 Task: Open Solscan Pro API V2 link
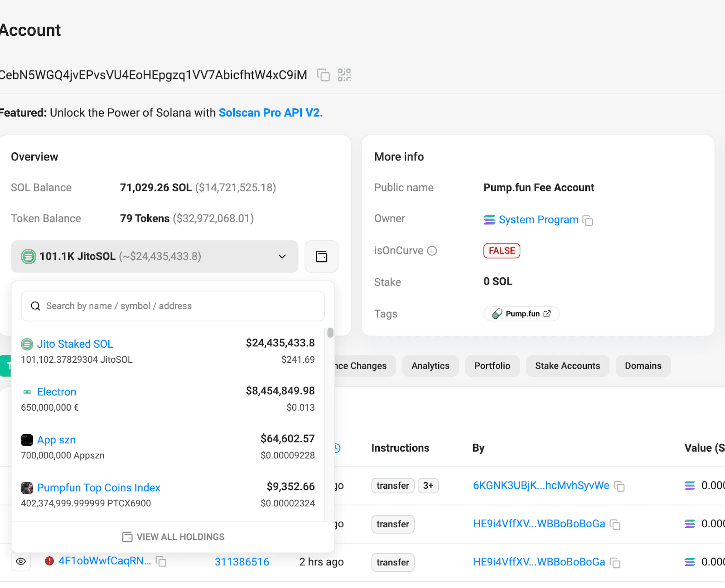tap(271, 113)
